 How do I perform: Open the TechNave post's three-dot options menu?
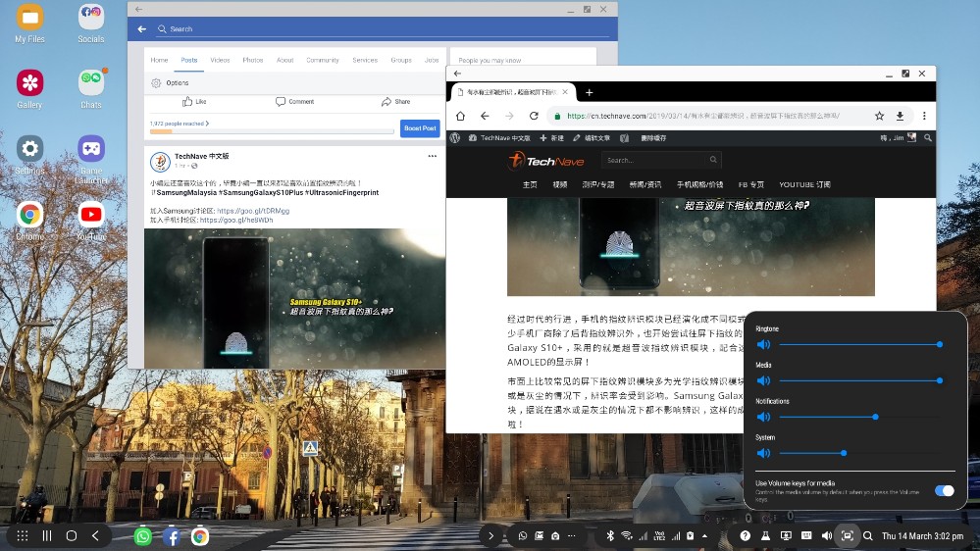point(432,156)
